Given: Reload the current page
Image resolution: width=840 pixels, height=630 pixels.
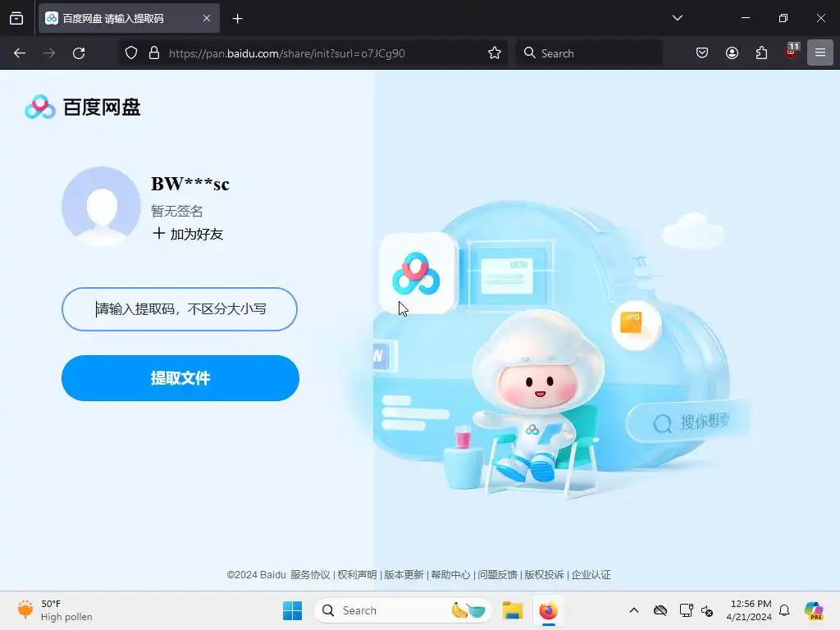Looking at the screenshot, I should pos(79,53).
